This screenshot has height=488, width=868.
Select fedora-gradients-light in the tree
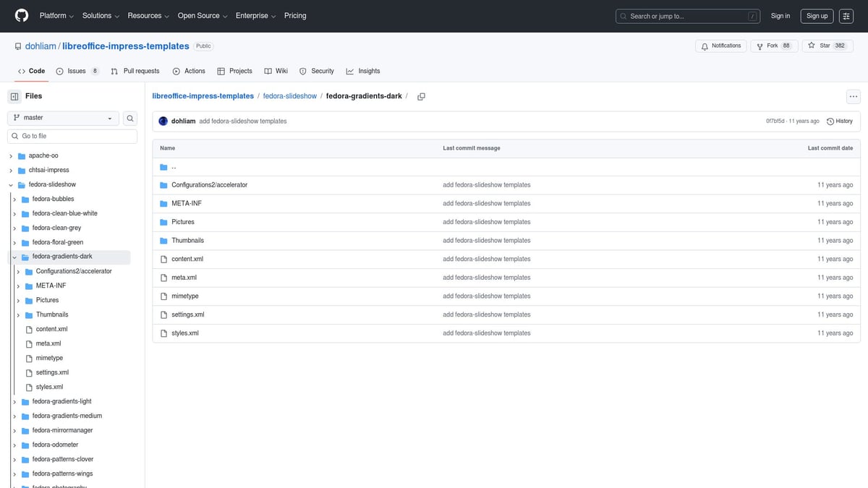pos(62,401)
